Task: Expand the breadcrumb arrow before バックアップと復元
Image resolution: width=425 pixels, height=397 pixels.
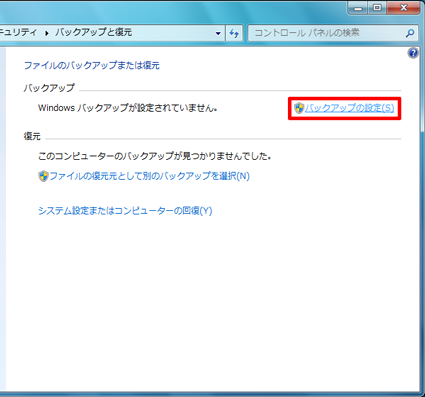Action: tap(47, 33)
